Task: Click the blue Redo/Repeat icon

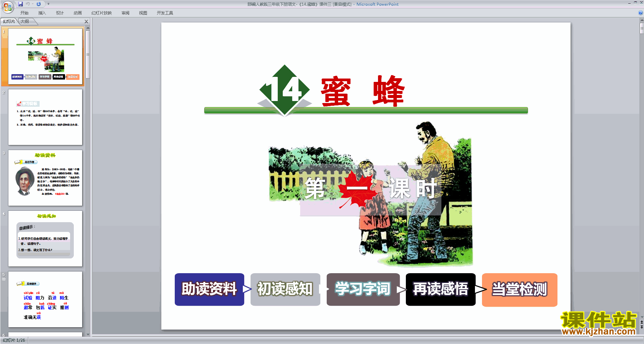Action: (x=39, y=4)
